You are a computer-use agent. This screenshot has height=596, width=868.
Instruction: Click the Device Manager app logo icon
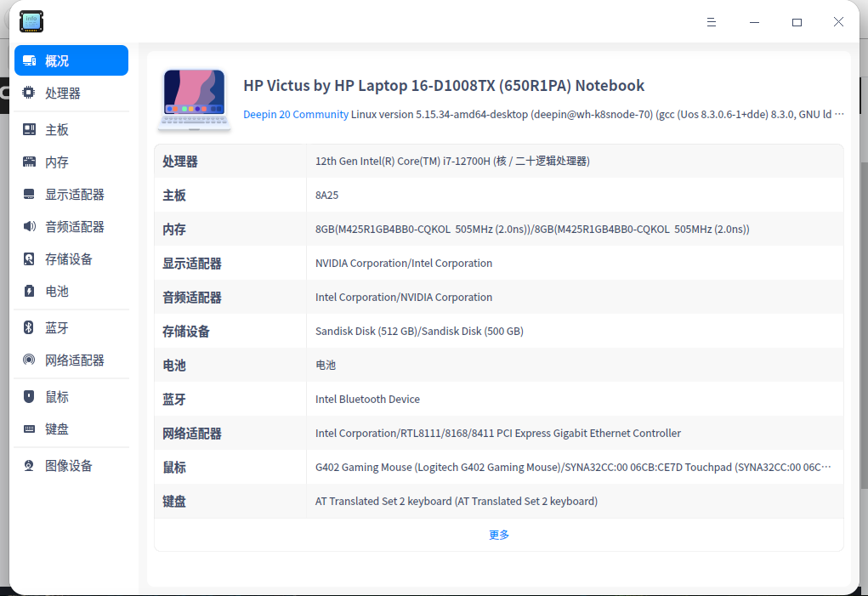31,21
